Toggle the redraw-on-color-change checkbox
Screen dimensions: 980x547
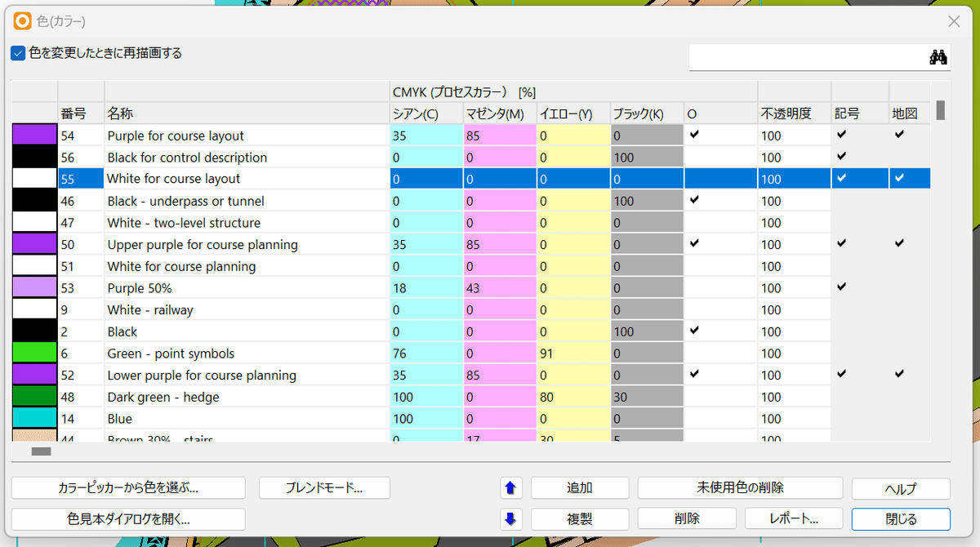(x=18, y=52)
